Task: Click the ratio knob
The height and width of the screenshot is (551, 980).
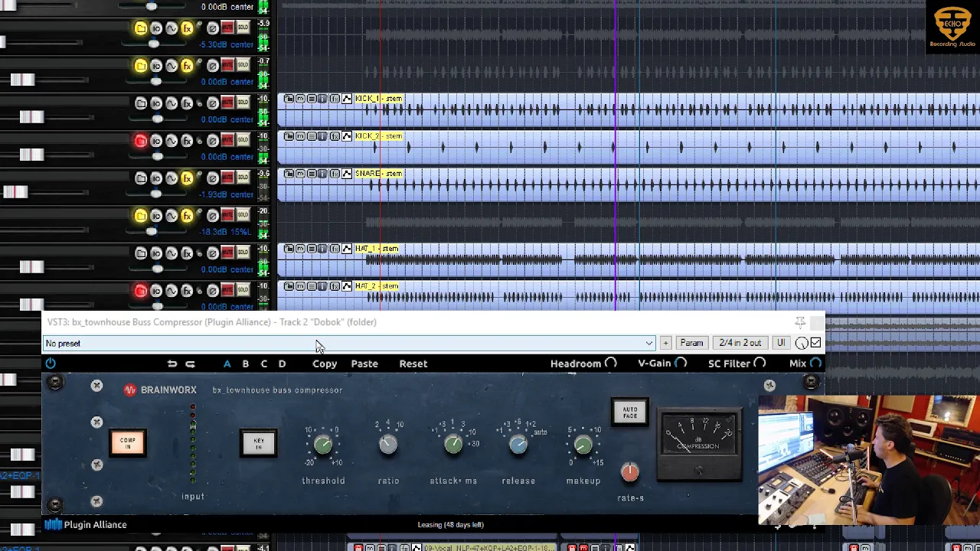Action: tap(388, 444)
